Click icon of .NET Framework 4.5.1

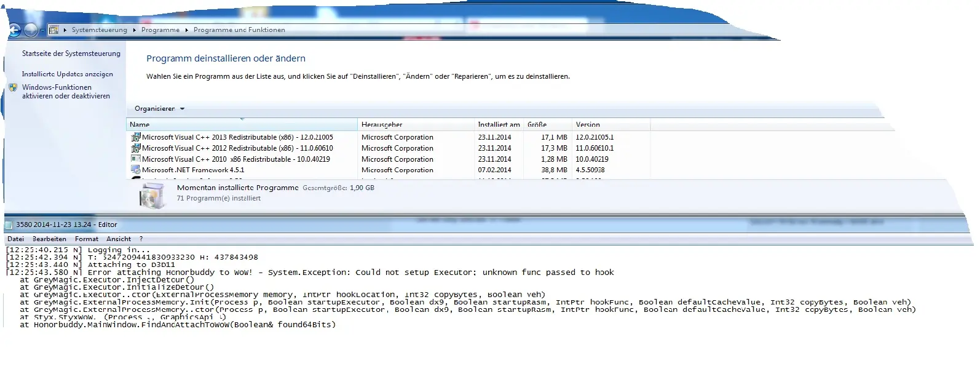(136, 170)
